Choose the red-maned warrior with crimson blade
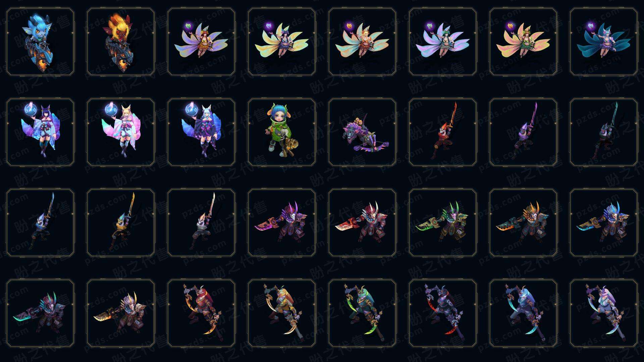 362,223
